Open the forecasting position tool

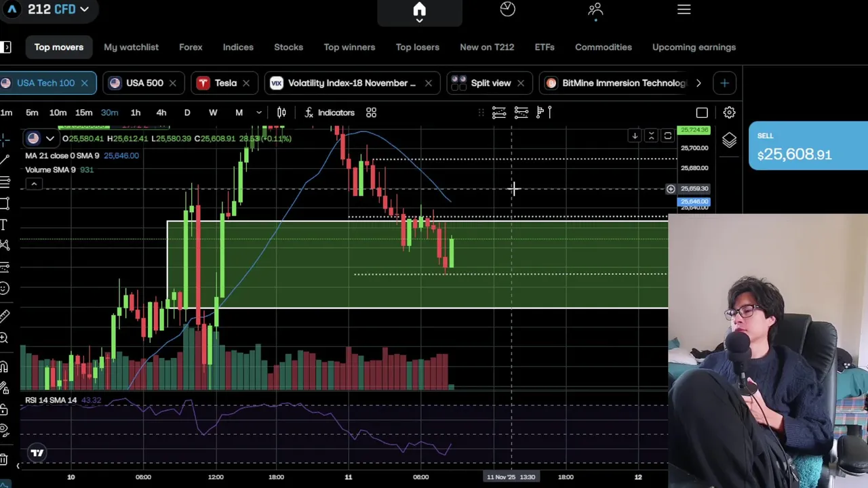tap(5, 267)
